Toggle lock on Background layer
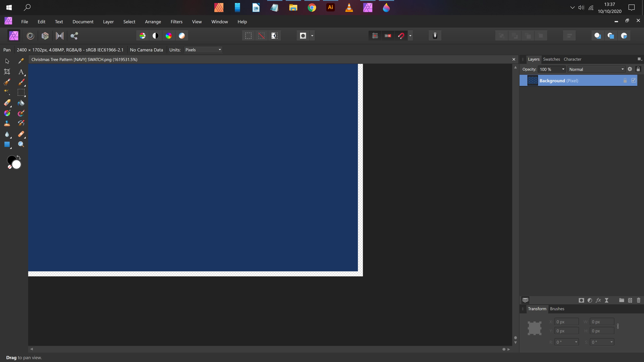This screenshot has height=362, width=644. [625, 80]
